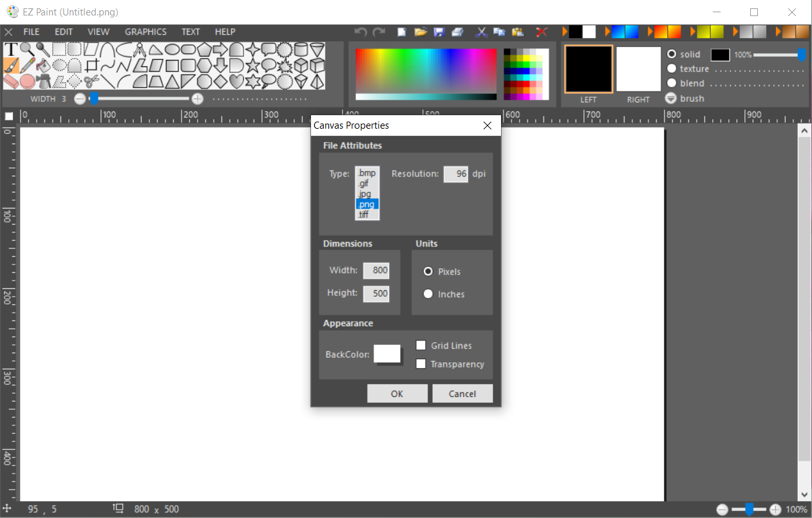Open a file using the folder icon
This screenshot has width=812, height=518.
pos(420,31)
